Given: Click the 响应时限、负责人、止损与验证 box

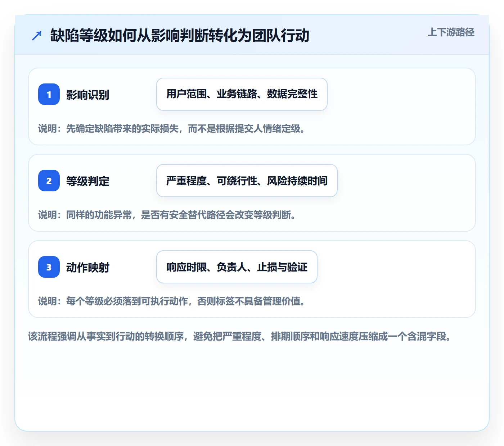Looking at the screenshot, I should click(237, 267).
